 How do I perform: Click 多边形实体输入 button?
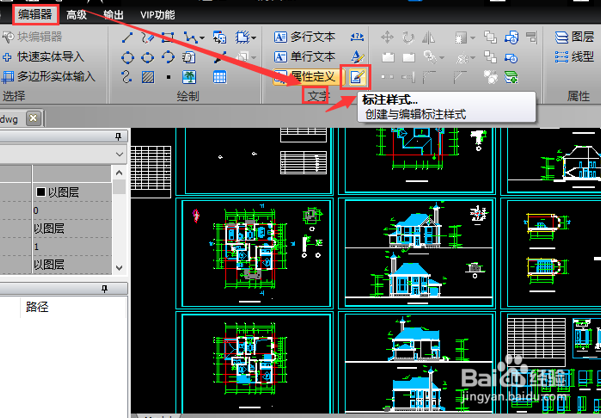pyautogui.click(x=48, y=77)
